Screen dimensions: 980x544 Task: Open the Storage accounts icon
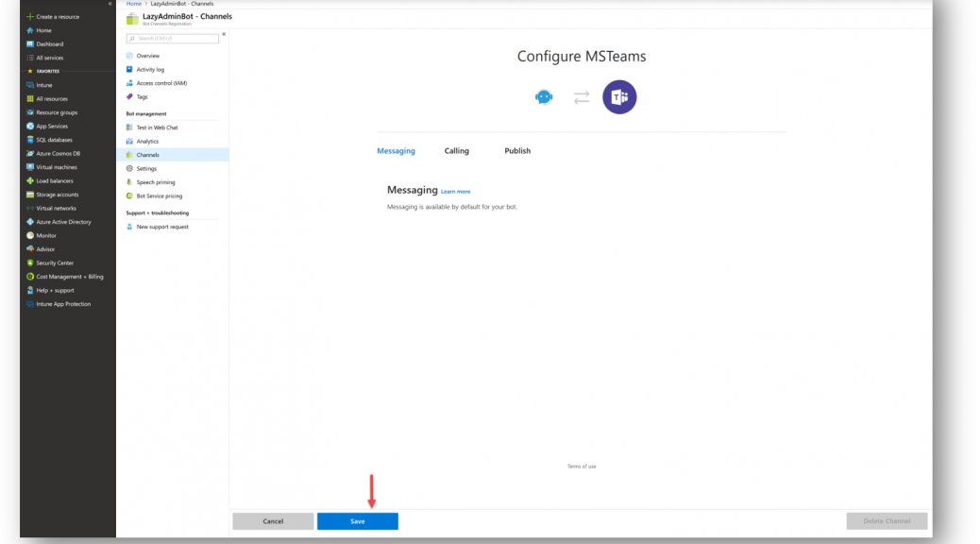(30, 195)
